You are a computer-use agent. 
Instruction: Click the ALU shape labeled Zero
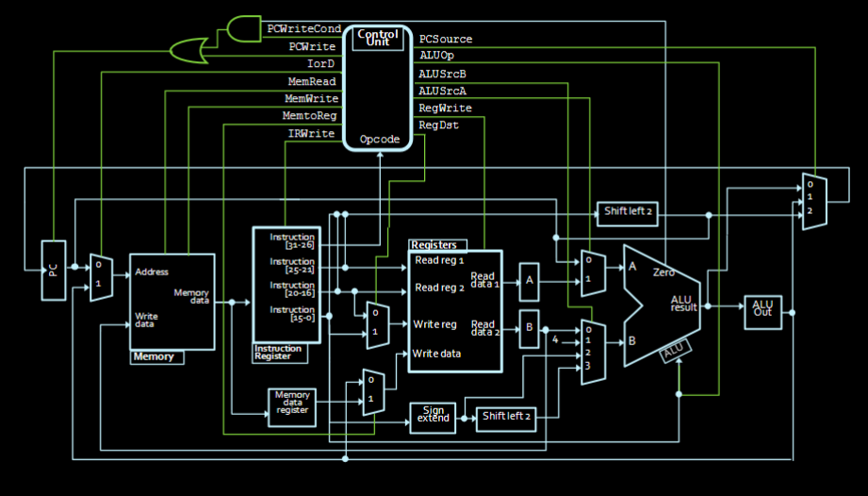[x=662, y=302]
